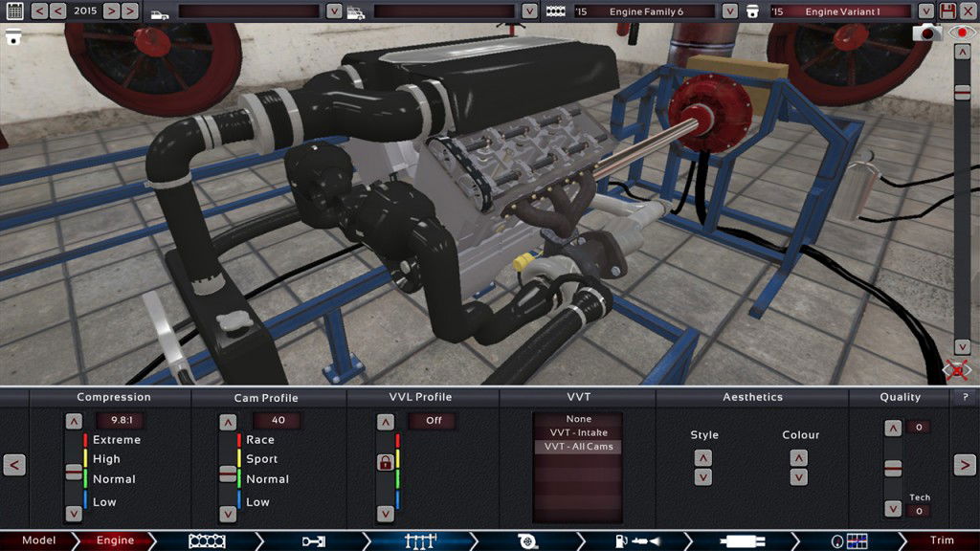Click the camera screenshot icon
The width and height of the screenshot is (980, 551).
925,33
